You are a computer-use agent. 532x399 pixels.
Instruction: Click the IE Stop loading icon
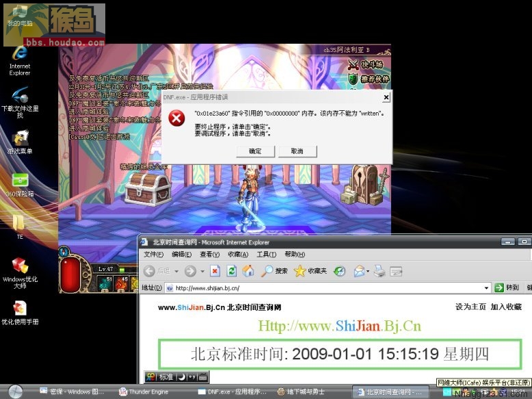[x=215, y=271]
